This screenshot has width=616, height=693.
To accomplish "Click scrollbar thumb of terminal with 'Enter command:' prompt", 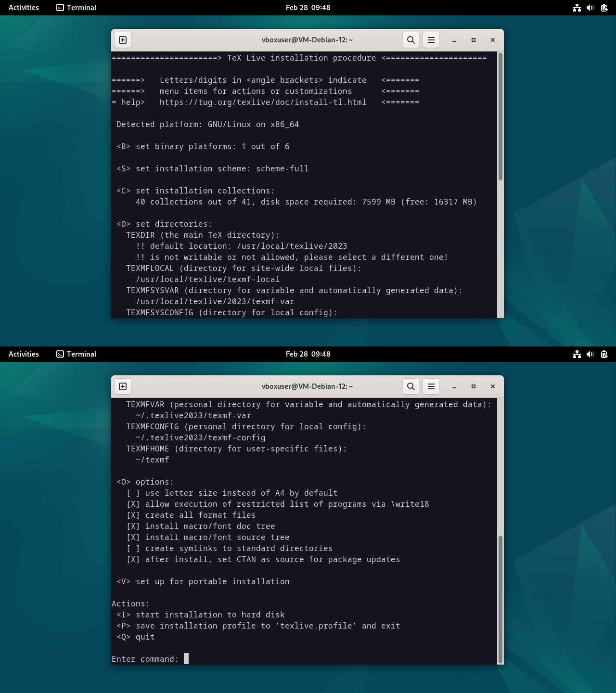I will tap(500, 599).
